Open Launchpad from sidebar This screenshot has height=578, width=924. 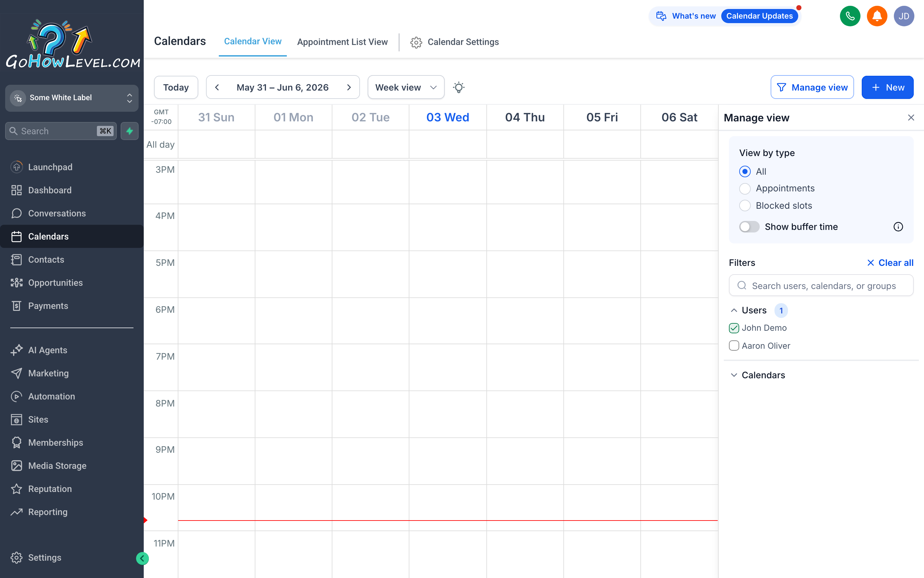pyautogui.click(x=72, y=167)
